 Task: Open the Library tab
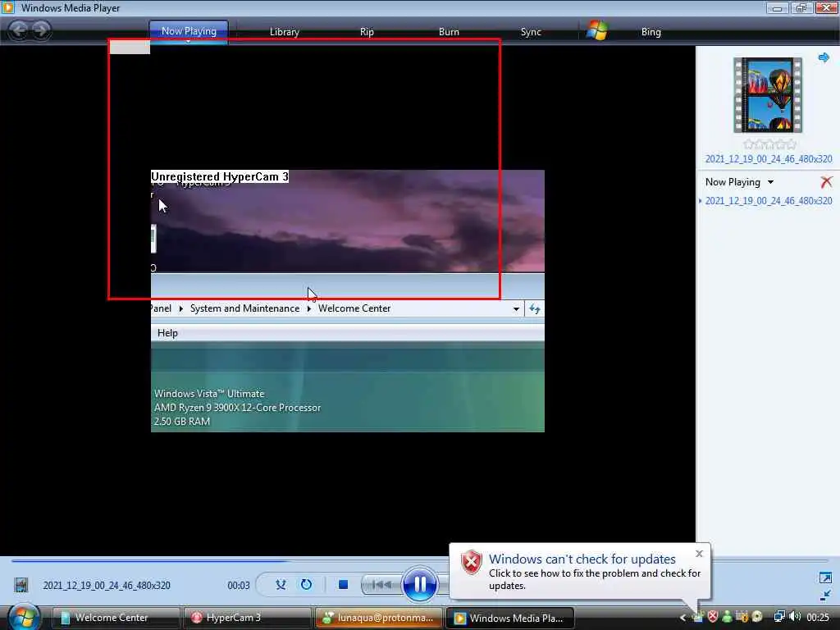284,32
